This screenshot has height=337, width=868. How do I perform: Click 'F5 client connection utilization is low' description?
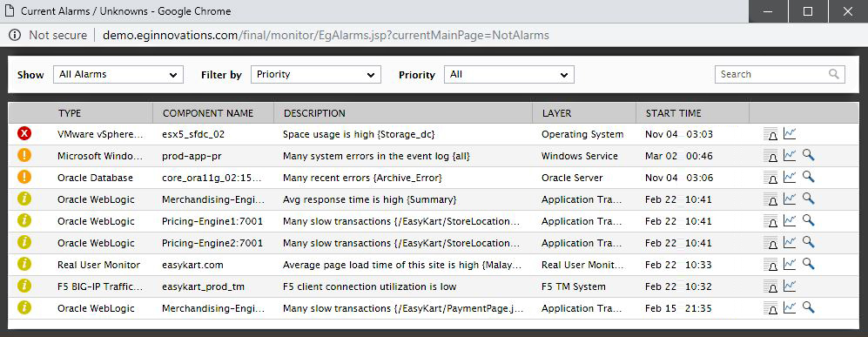point(370,286)
